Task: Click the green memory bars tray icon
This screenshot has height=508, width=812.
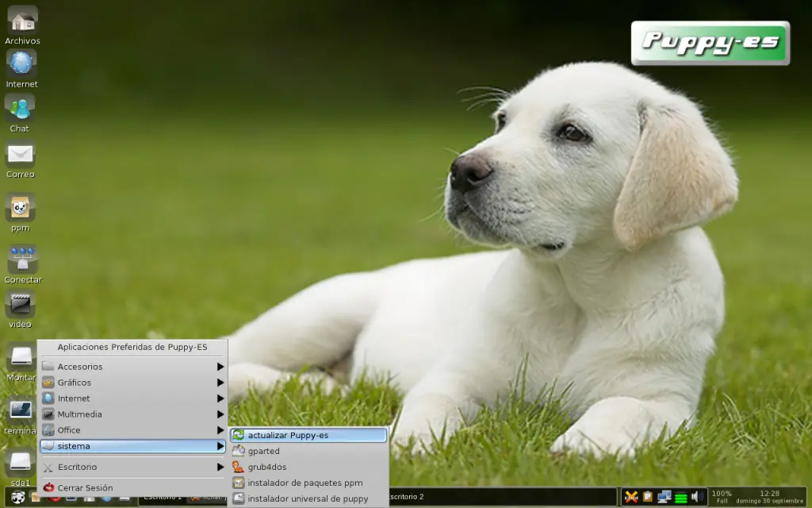Action: 681,497
